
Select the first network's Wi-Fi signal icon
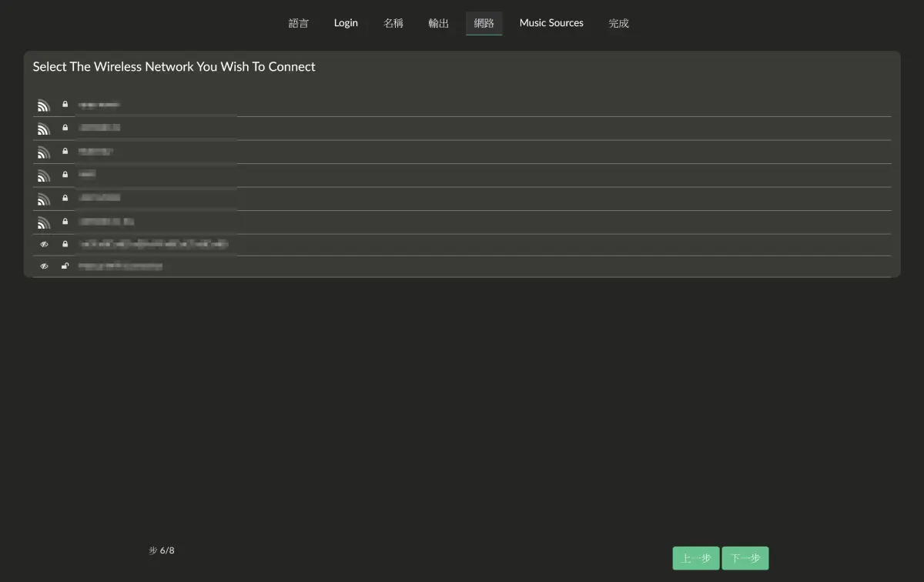tap(44, 105)
